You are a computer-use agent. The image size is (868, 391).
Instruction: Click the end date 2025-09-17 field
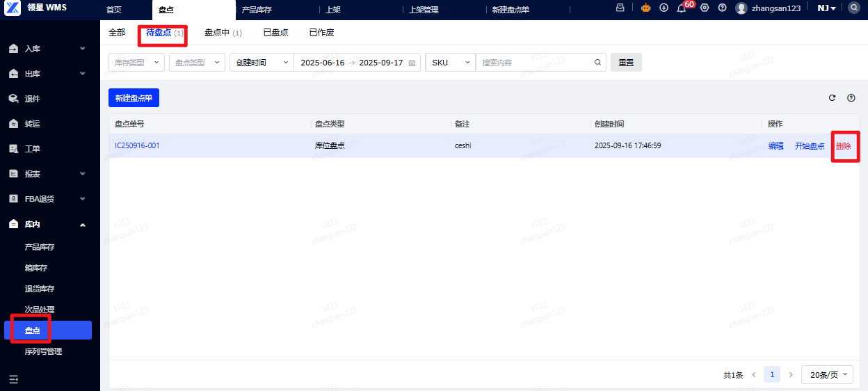point(380,63)
